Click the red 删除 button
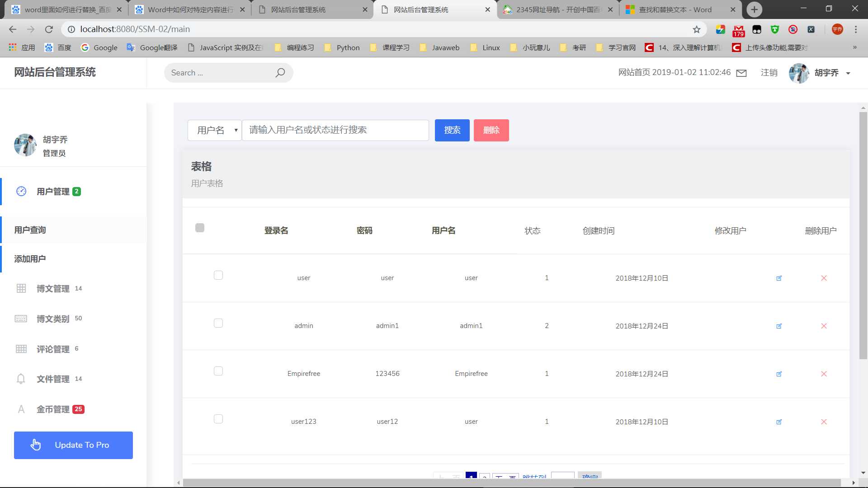The image size is (868, 488). (x=491, y=130)
